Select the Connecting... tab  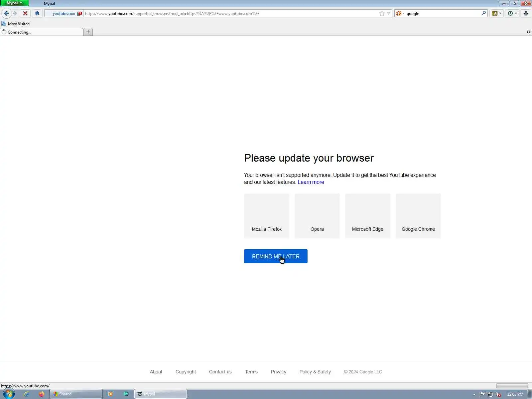[42, 32]
